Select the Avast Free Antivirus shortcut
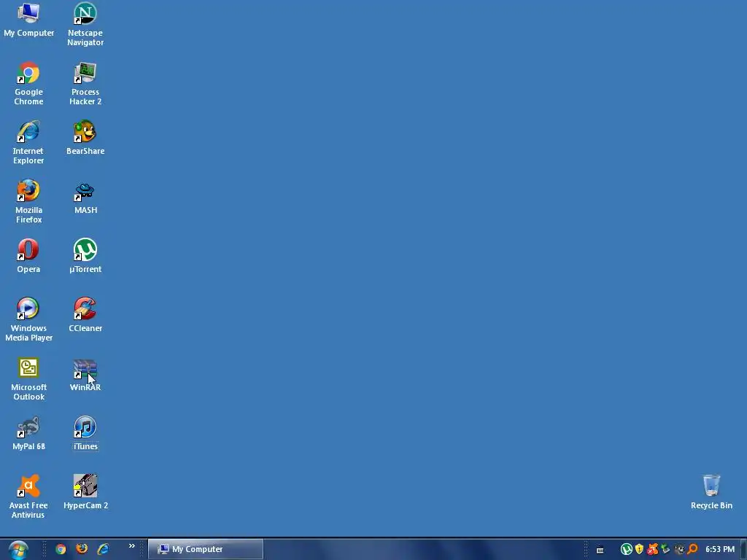 coord(28,497)
